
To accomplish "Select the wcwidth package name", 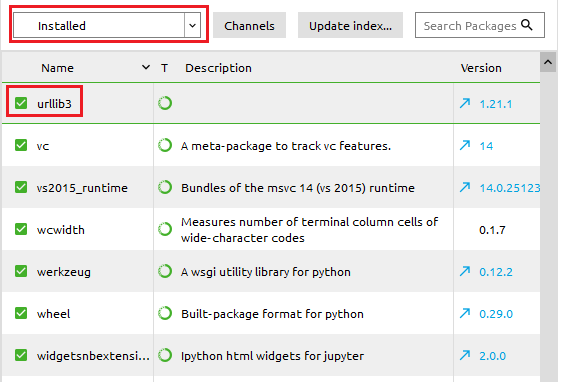I will [x=61, y=230].
